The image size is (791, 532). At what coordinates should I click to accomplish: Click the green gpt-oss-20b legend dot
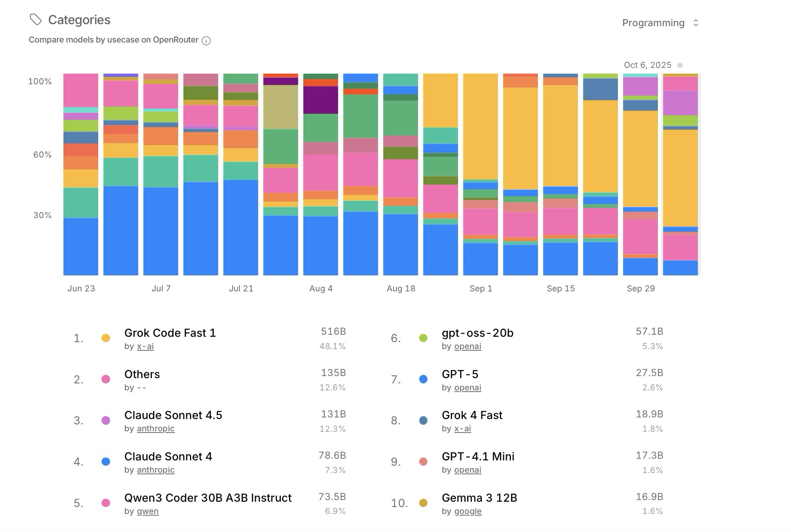click(423, 338)
